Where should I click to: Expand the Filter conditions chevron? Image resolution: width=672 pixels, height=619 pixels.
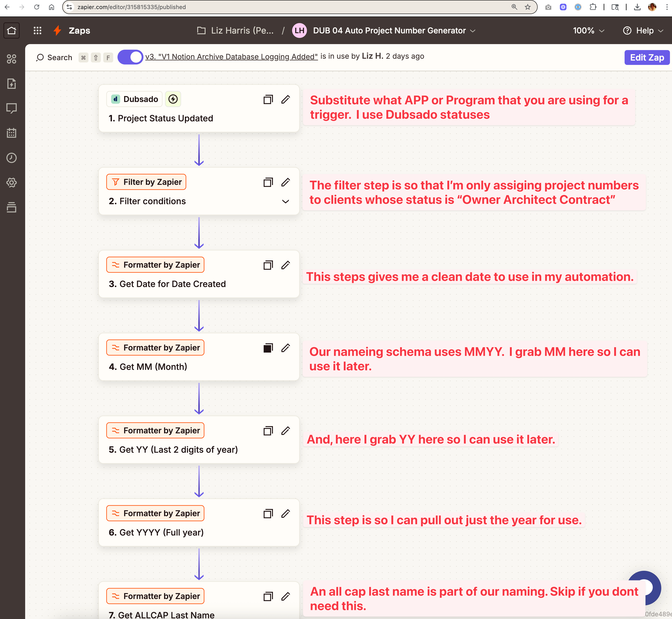tap(285, 201)
